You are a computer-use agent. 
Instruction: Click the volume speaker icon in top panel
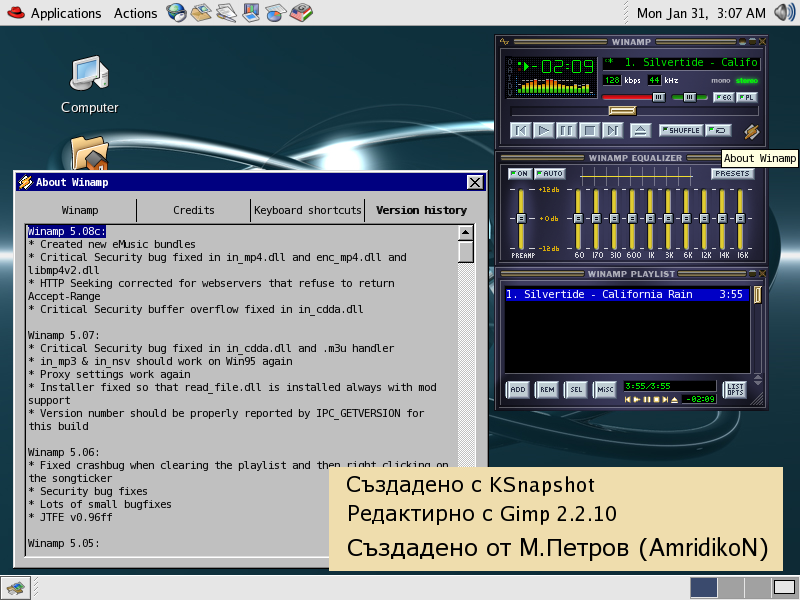point(784,12)
